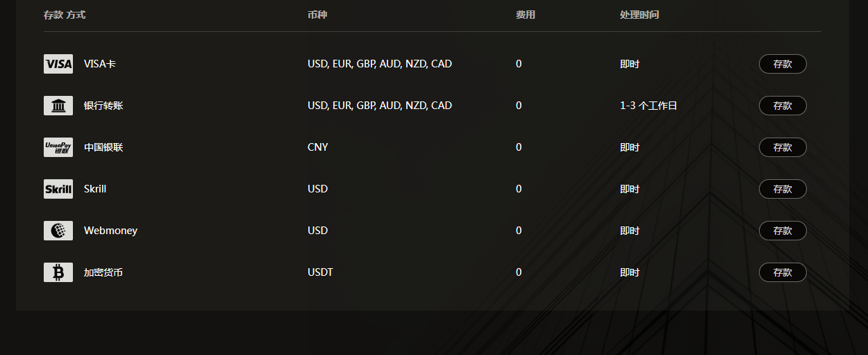Deposit via 中国银联 存款 button
868x355 pixels.
783,147
